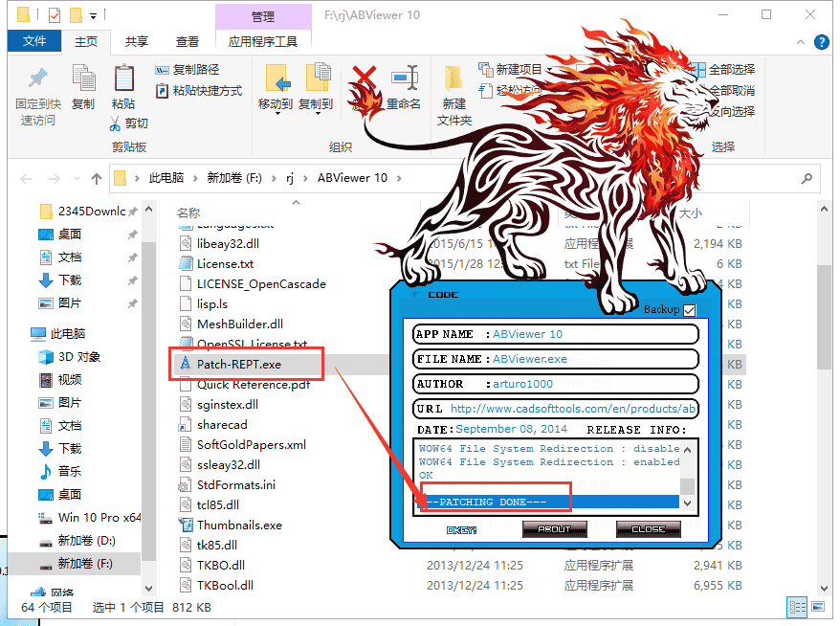840x626 pixels.
Task: Select the SoftGoldPapers.xml file
Action: coord(252,445)
